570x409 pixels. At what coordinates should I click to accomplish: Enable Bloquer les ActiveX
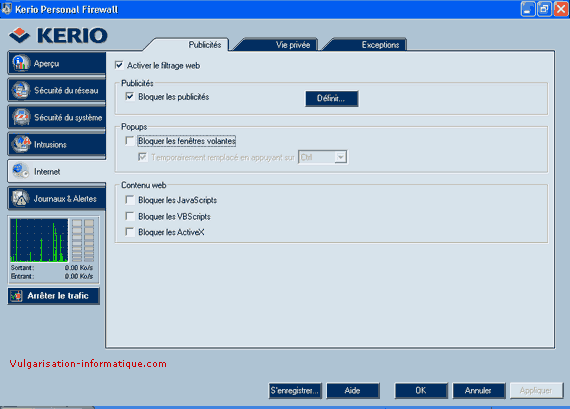pyautogui.click(x=130, y=232)
